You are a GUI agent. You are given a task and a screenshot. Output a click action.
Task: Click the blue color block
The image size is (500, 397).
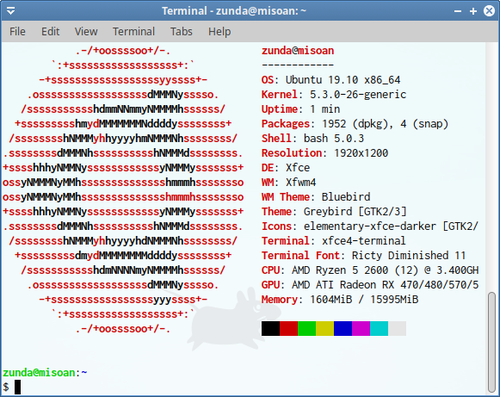(343, 328)
